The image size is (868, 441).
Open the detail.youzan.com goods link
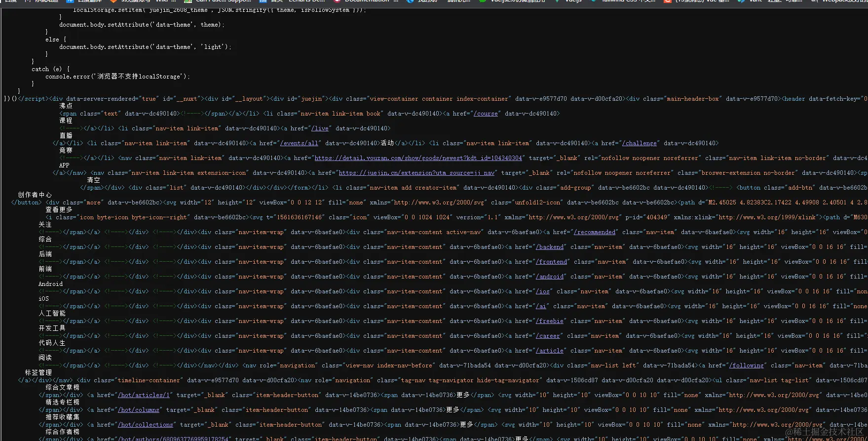(x=418, y=158)
